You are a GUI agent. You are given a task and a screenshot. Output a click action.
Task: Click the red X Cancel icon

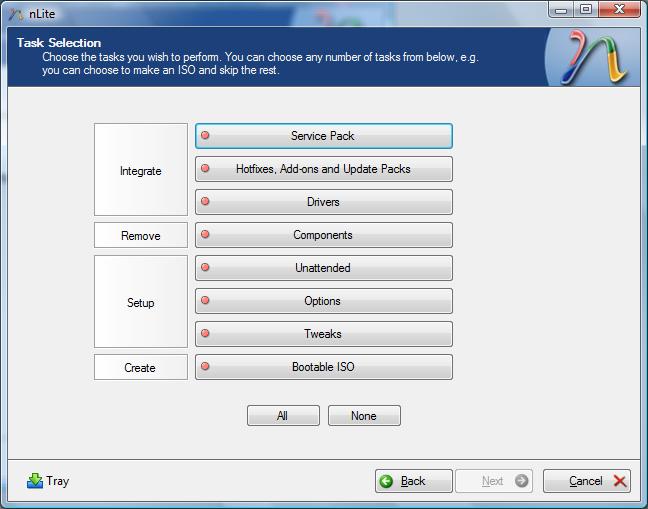(619, 481)
